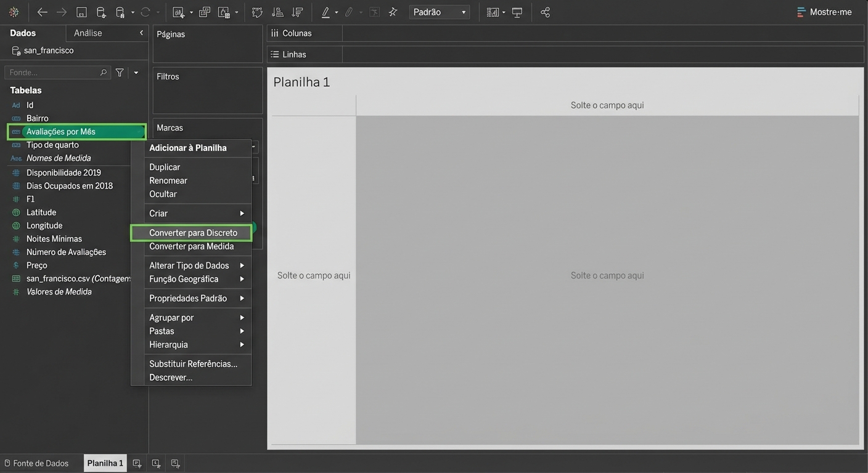Choose Renomear from the context menu
The image size is (868, 473).
coord(168,180)
